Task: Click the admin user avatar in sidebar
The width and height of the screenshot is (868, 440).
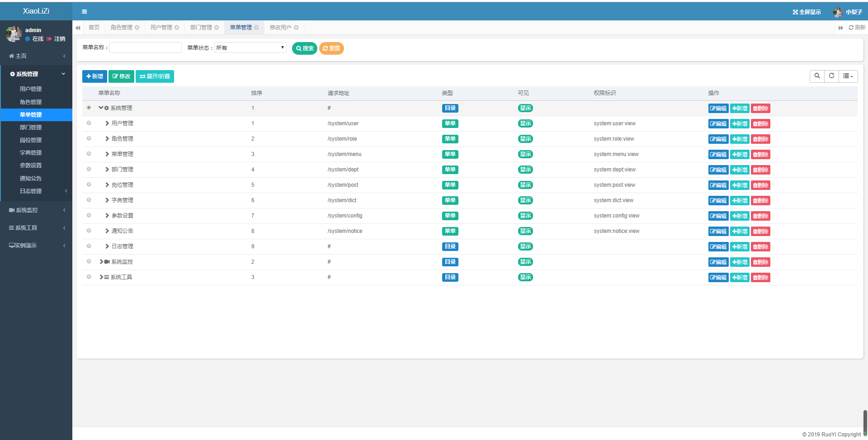Action: [x=13, y=34]
